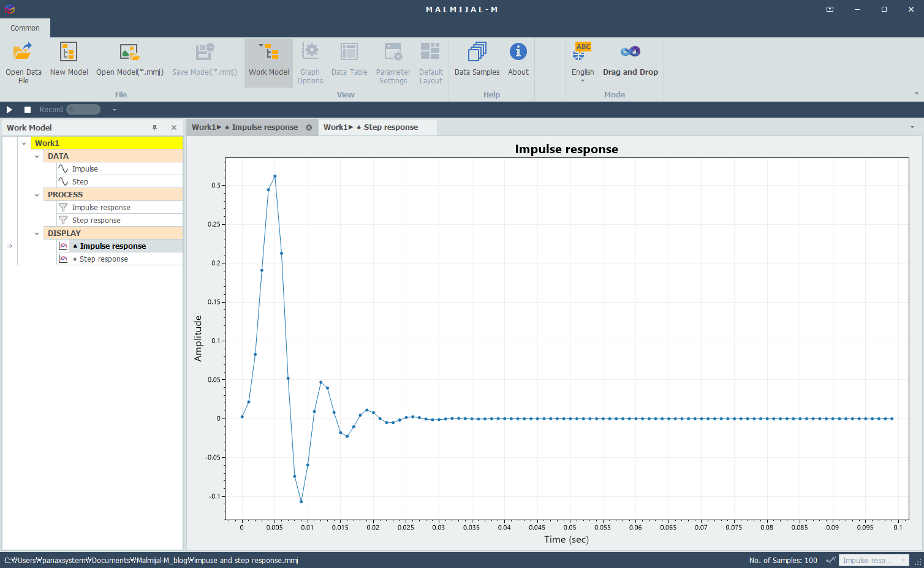Click the file path in the status bar
The image size is (924, 568).
pyautogui.click(x=151, y=561)
